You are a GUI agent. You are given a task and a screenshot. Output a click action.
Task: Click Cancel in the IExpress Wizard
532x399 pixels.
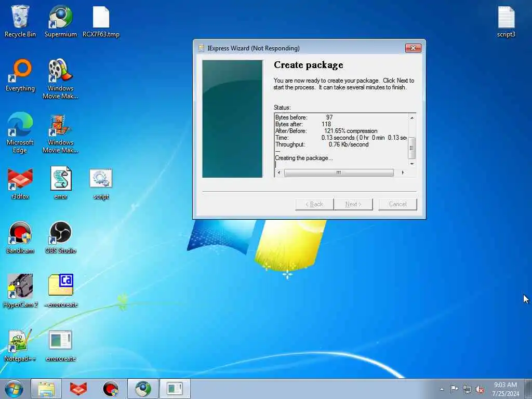click(397, 204)
